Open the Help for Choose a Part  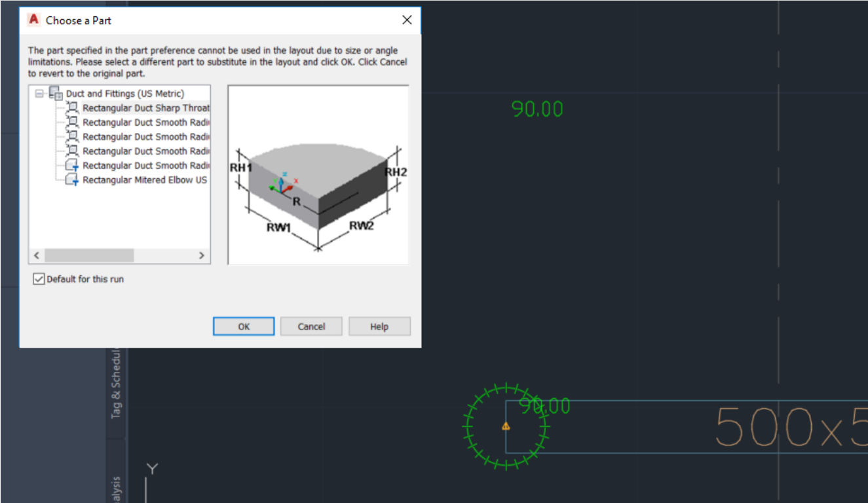pyautogui.click(x=379, y=326)
